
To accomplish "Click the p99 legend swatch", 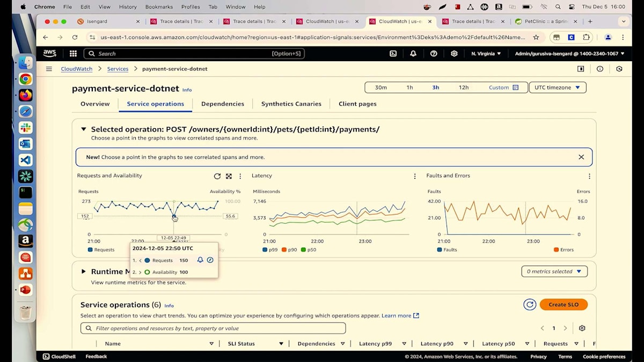I will pos(265,250).
